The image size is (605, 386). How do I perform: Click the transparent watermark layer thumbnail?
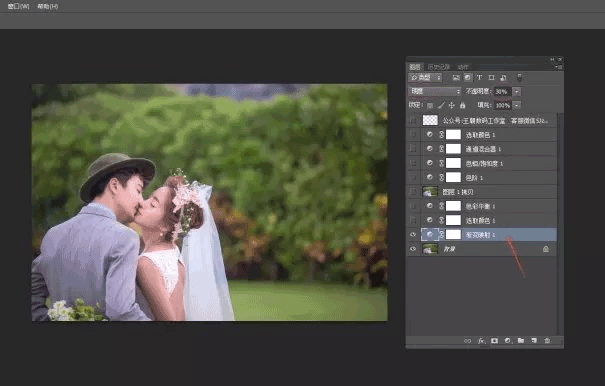point(430,120)
